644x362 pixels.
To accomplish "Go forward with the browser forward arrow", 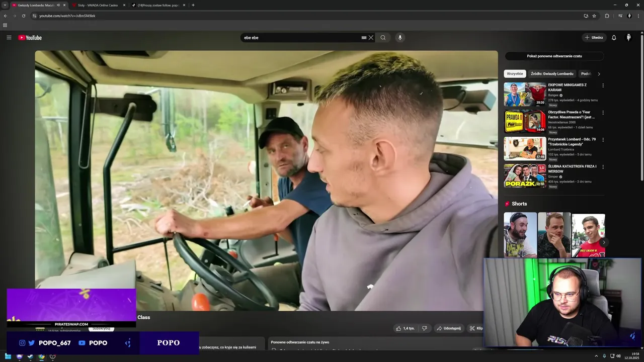I will click(x=14, y=16).
